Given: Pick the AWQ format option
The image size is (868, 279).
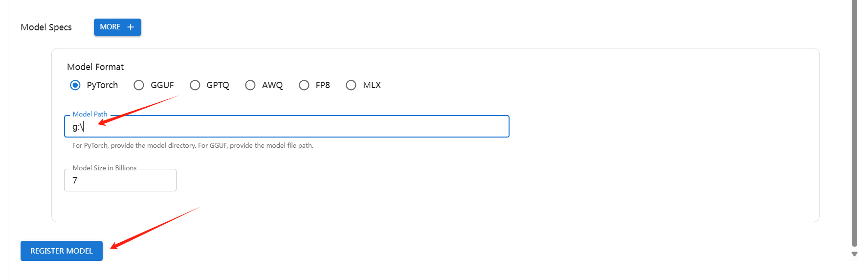Looking at the screenshot, I should [x=250, y=85].
